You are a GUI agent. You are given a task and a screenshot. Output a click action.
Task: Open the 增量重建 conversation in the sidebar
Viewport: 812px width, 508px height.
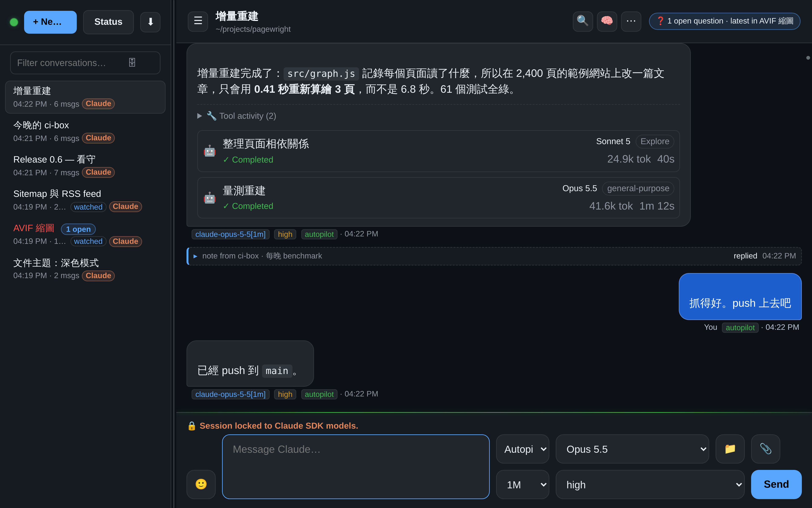coord(85,97)
